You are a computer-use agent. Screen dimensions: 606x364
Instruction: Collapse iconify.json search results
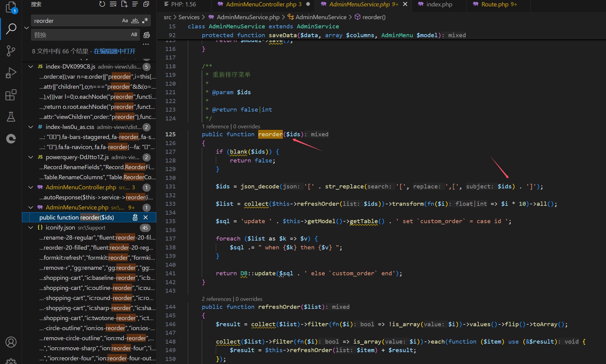(31, 227)
